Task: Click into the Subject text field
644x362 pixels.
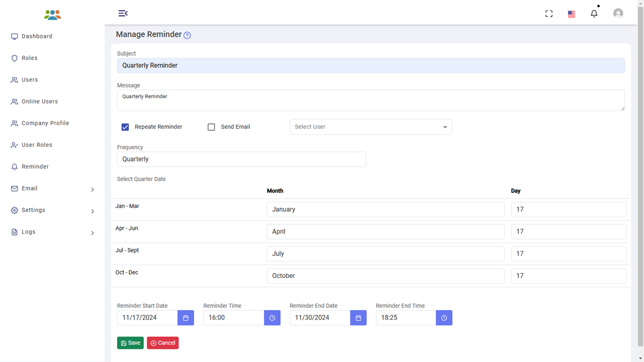Action: tap(371, 65)
